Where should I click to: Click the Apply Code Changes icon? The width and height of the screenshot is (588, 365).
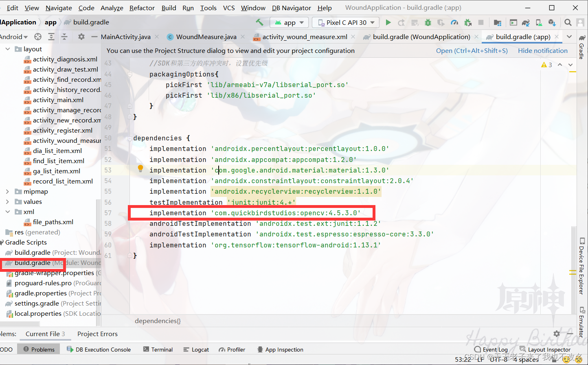tap(415, 22)
